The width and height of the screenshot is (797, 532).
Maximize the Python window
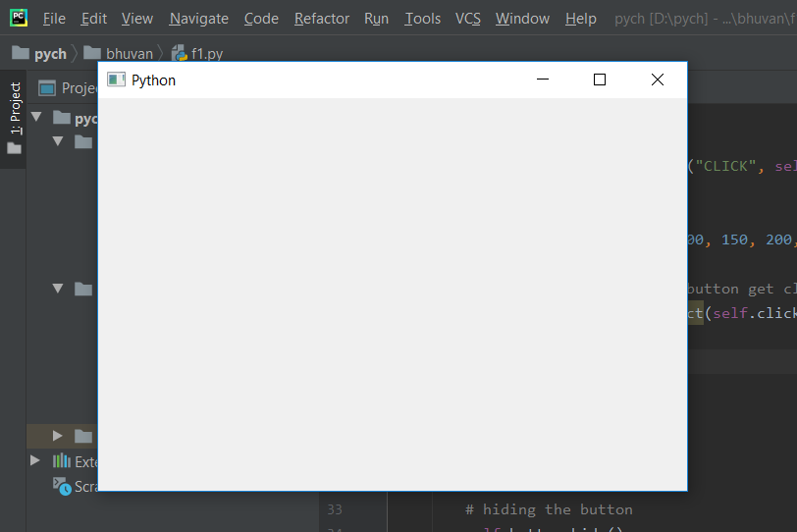(600, 80)
